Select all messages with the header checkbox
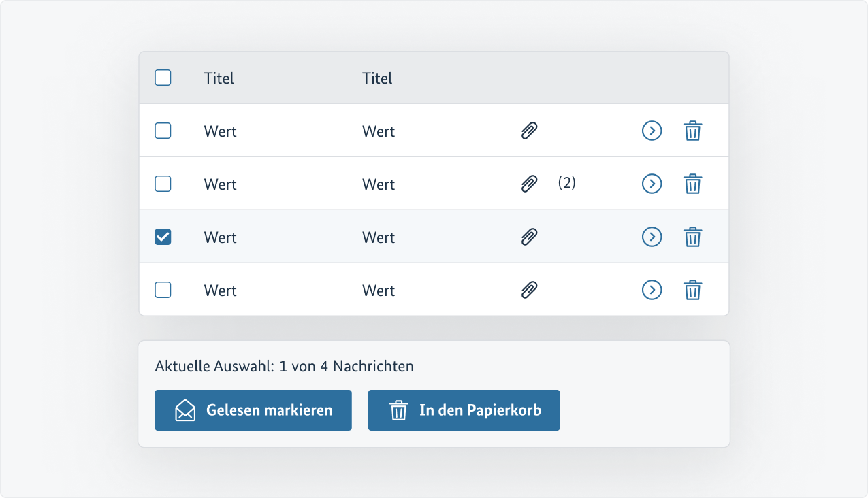The height and width of the screenshot is (498, 868). click(163, 78)
